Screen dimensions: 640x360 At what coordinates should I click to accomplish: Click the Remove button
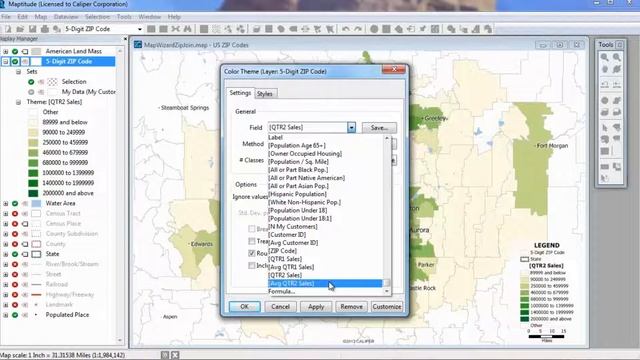coord(351,307)
